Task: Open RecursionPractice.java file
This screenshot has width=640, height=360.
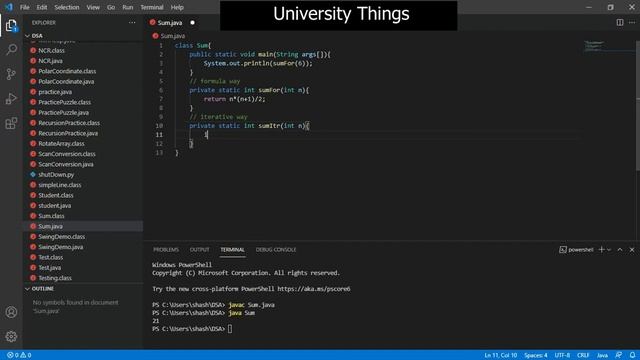Action: [x=68, y=133]
